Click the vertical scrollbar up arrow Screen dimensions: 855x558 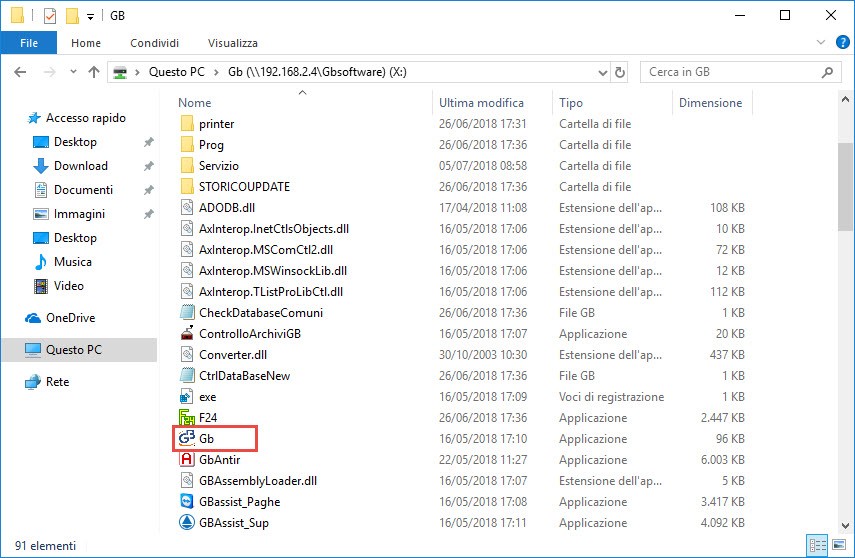(845, 99)
